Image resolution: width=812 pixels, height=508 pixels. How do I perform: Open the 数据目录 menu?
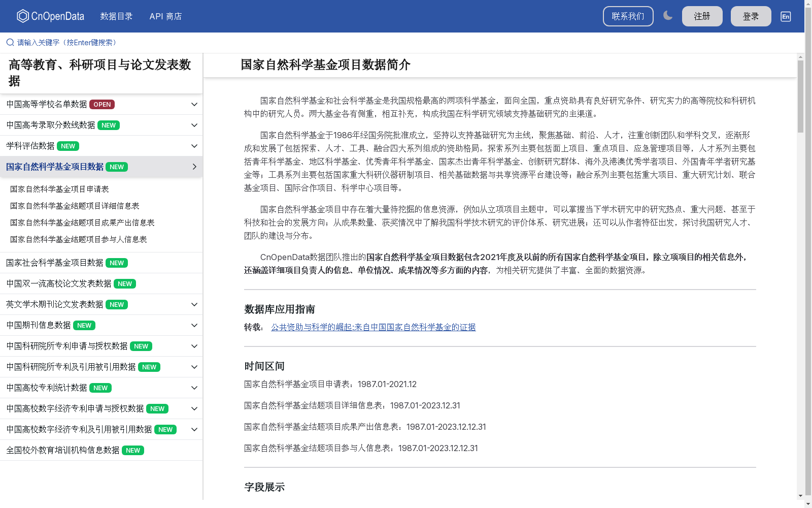[x=116, y=16]
